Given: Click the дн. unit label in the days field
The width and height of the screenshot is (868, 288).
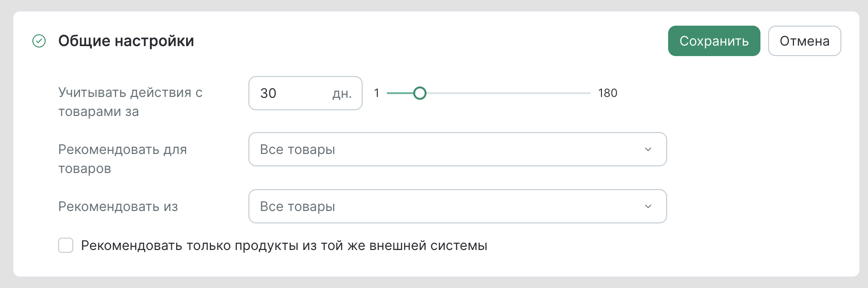Looking at the screenshot, I should point(341,93).
